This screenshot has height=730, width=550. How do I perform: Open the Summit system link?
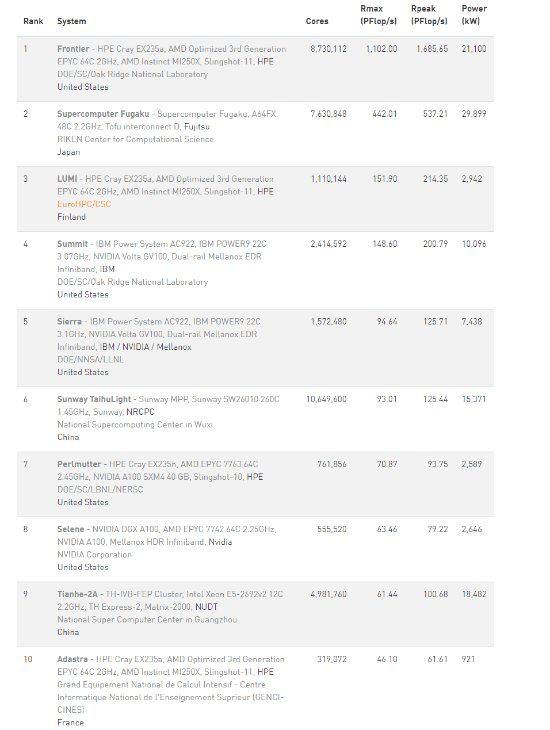coord(72,244)
